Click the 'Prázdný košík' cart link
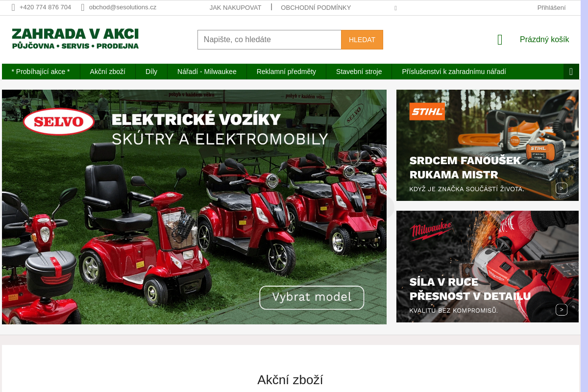 click(x=544, y=40)
